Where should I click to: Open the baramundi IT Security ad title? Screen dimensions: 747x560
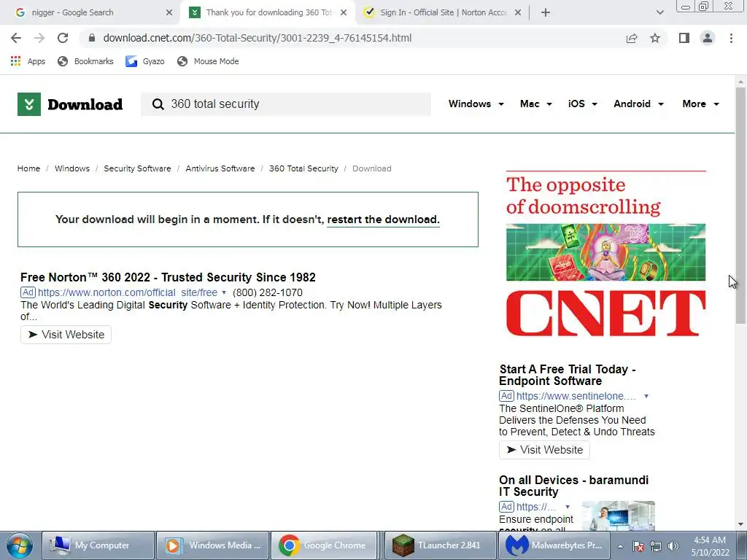(573, 486)
